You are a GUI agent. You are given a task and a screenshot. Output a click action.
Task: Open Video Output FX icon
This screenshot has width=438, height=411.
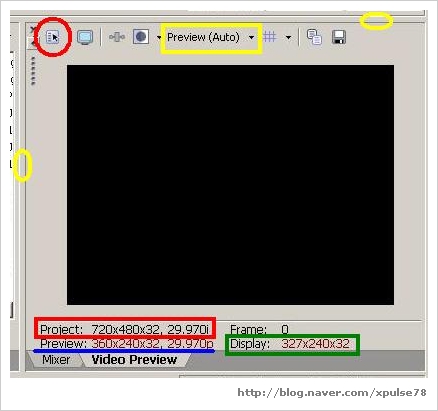click(117, 37)
